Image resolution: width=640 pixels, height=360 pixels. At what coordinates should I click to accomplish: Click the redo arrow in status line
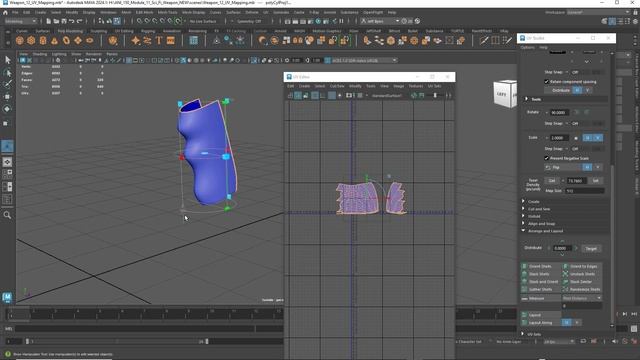coord(79,21)
